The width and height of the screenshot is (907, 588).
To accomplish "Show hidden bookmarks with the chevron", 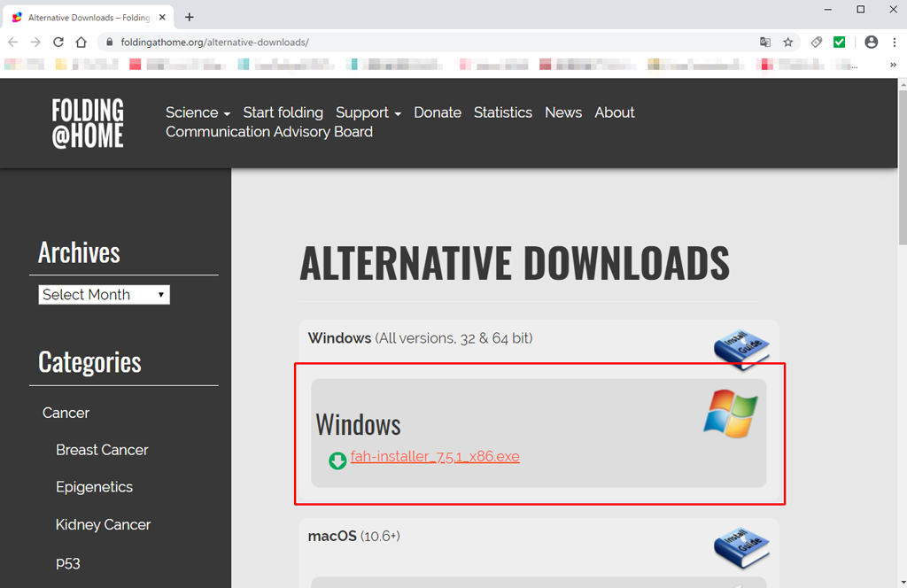I will pyautogui.click(x=892, y=64).
